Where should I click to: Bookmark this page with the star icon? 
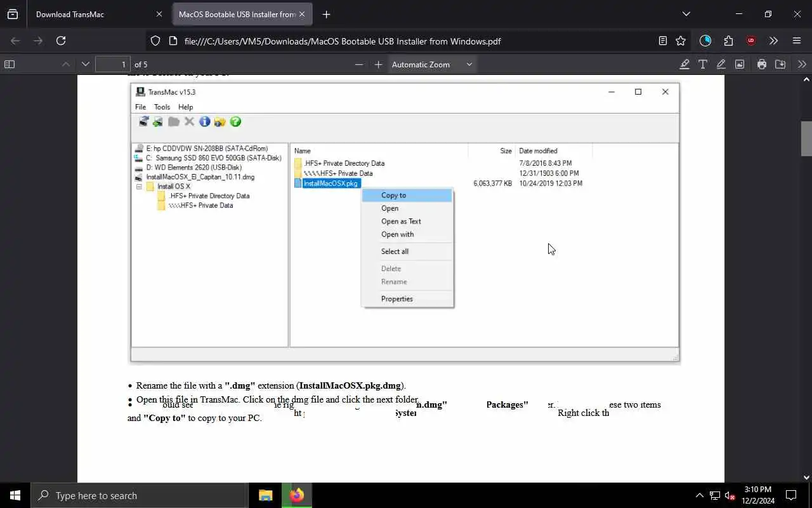pyautogui.click(x=681, y=41)
